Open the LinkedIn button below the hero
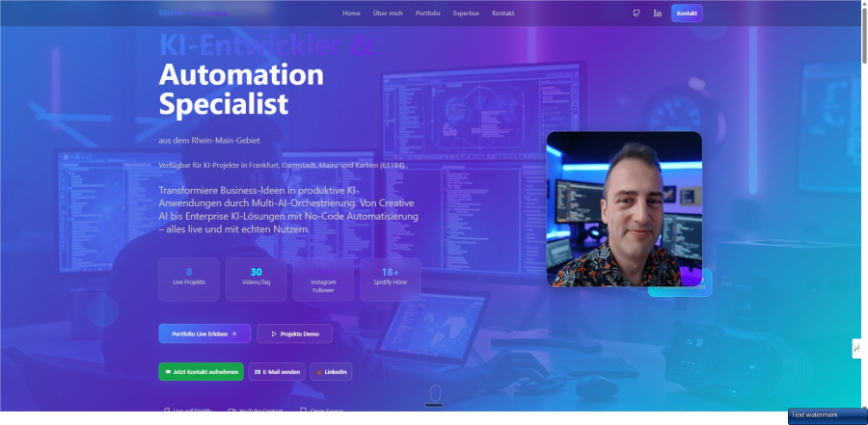Viewport: 868px width, 425px height. click(331, 371)
